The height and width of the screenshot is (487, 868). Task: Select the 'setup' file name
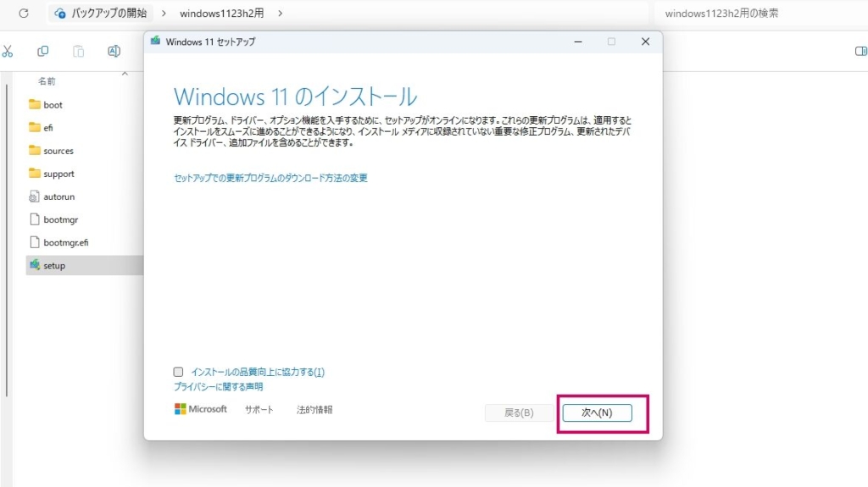(54, 266)
